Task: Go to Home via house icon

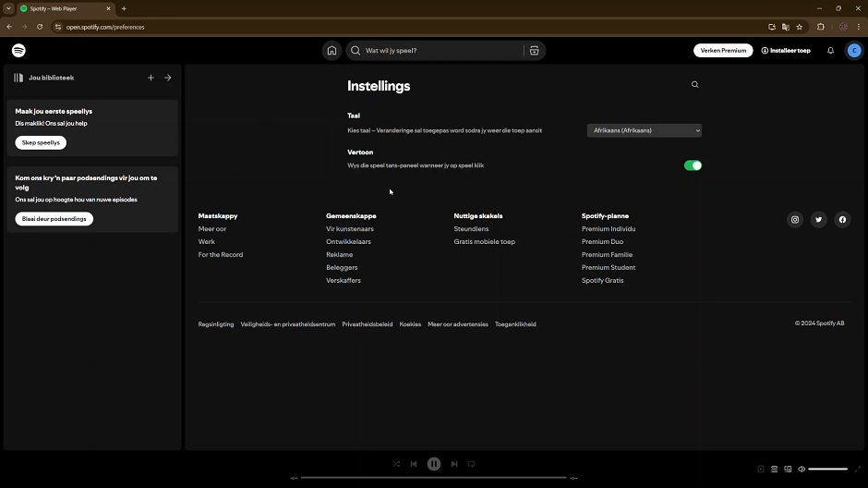Action: click(x=332, y=51)
